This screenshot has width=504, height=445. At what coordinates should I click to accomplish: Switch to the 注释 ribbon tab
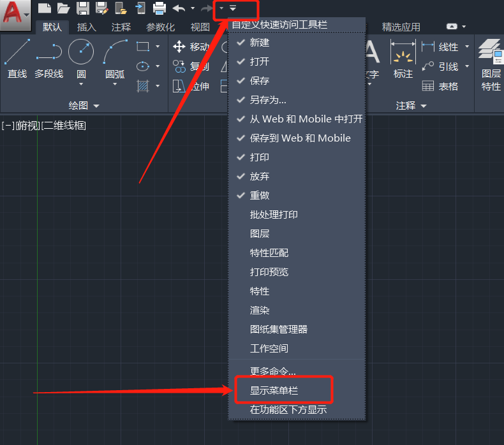pyautogui.click(x=121, y=27)
